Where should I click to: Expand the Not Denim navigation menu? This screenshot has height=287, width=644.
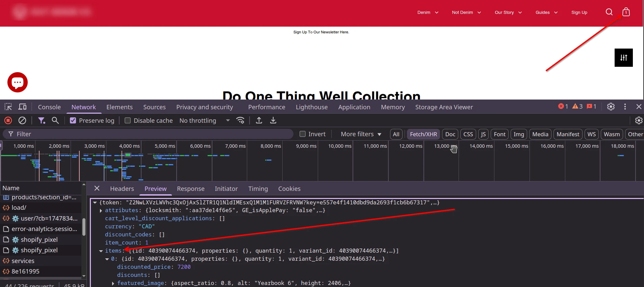466,12
